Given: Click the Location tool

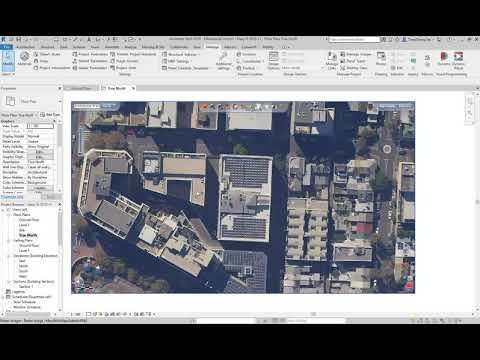Looking at the screenshot, I should click(x=246, y=54).
